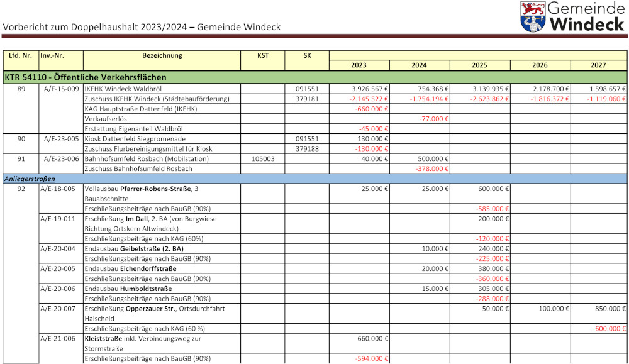This screenshot has width=629, height=364.
Task: Click the red value '-585.000 €'
Action: pyautogui.click(x=493, y=209)
